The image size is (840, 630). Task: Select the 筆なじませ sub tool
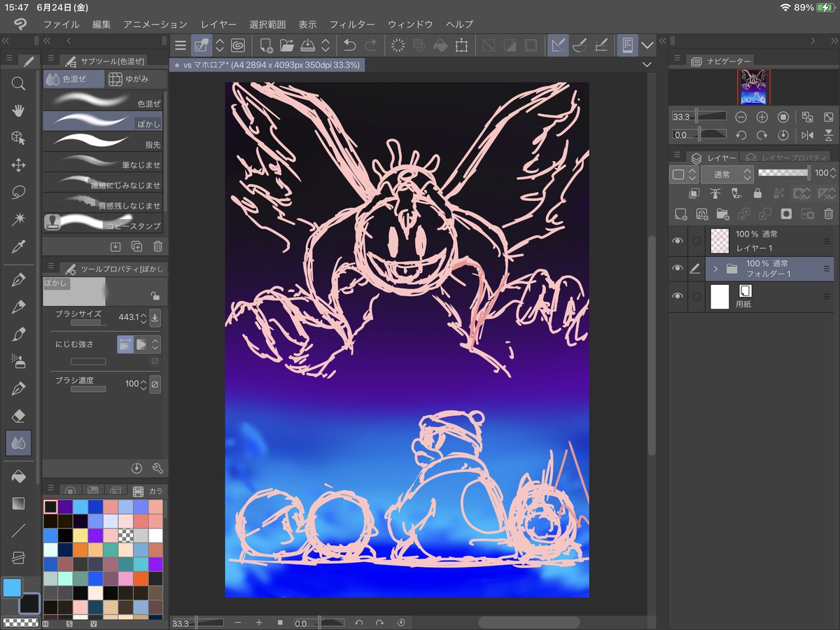click(x=102, y=162)
